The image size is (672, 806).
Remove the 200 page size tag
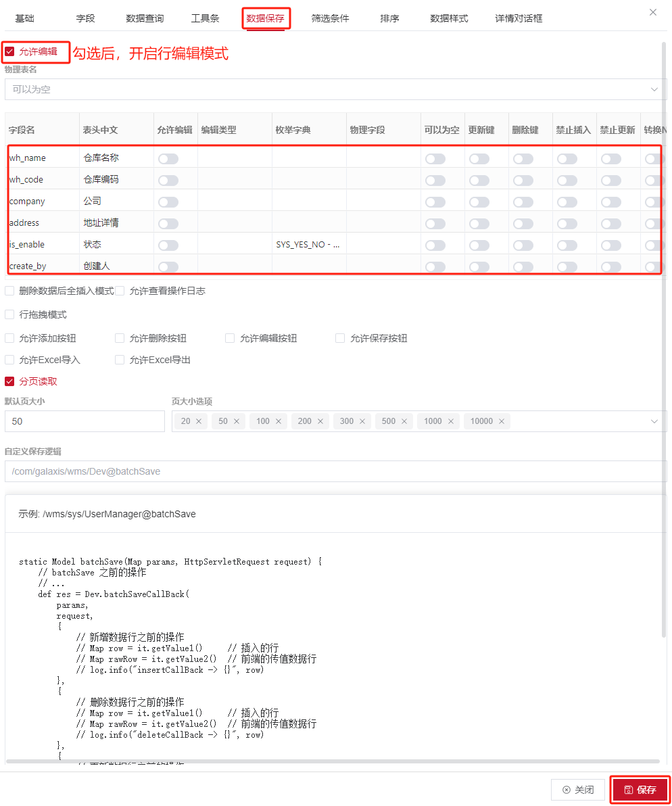click(320, 421)
